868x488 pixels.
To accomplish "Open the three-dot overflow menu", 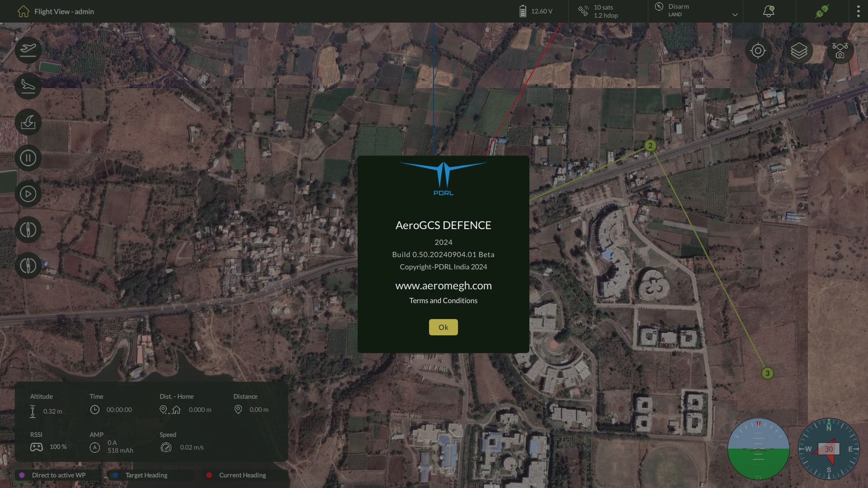I will tap(858, 11).
